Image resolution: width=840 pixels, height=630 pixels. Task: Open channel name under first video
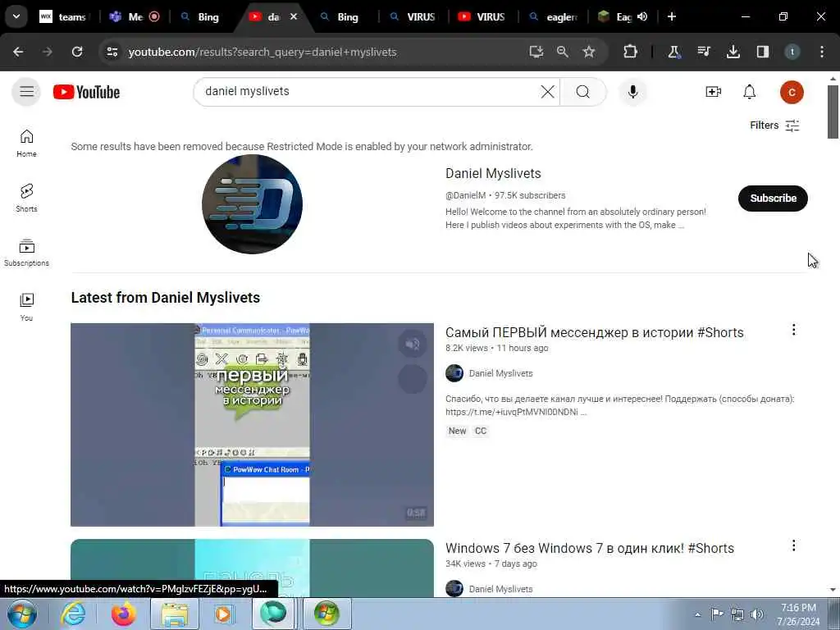click(500, 373)
